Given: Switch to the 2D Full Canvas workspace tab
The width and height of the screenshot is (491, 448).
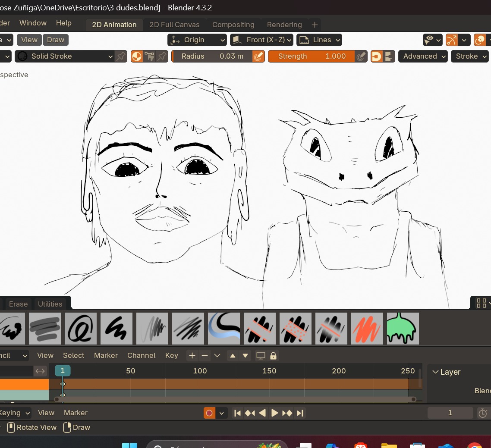Looking at the screenshot, I should (174, 25).
